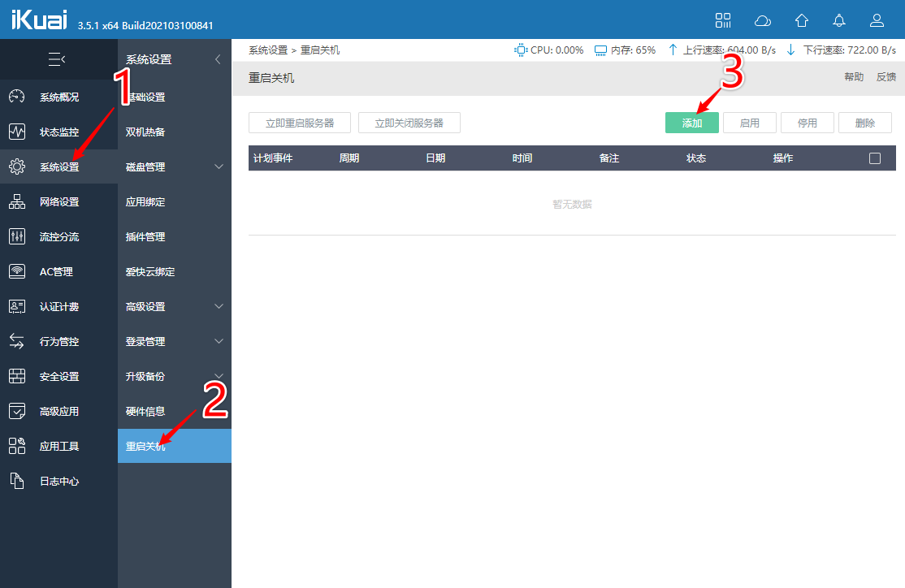Open 硬件信息 submenu item
Image resolution: width=905 pixels, height=588 pixels.
pyautogui.click(x=175, y=412)
